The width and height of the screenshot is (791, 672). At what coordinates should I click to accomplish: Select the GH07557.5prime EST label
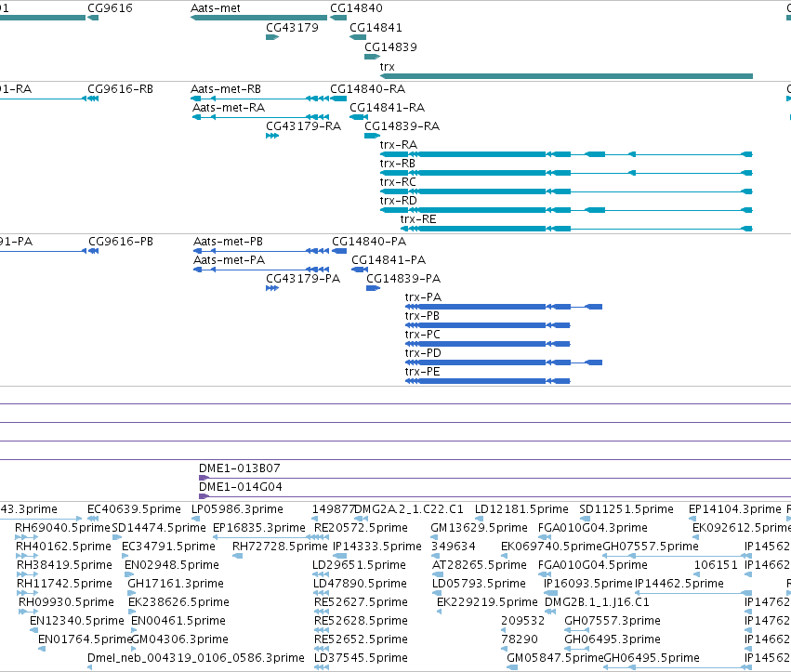651,547
